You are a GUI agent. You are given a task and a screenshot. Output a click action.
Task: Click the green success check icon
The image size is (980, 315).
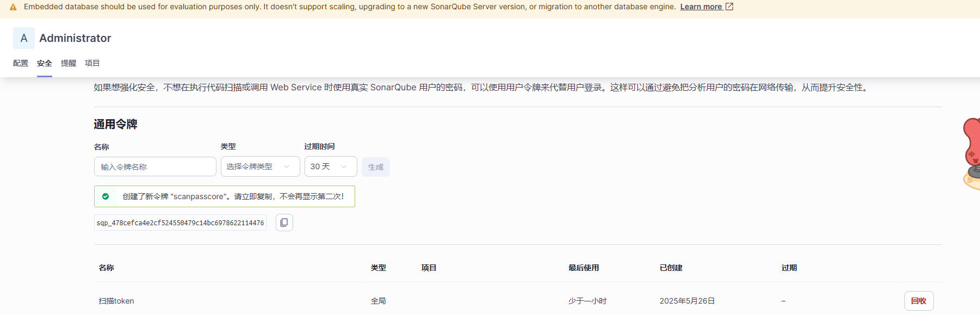click(x=106, y=196)
